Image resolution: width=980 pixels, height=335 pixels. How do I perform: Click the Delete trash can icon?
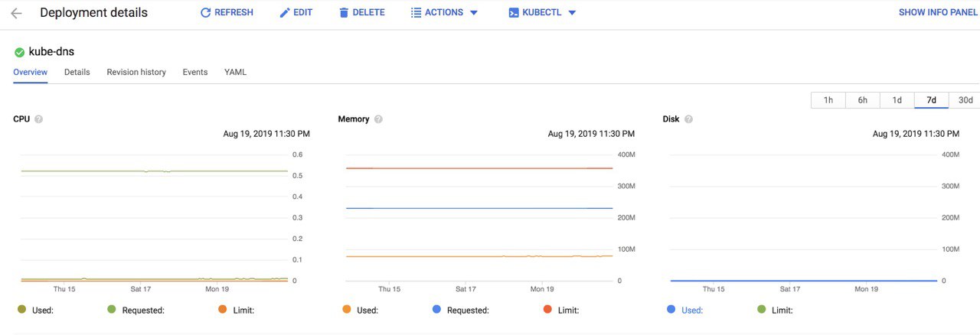pos(344,13)
